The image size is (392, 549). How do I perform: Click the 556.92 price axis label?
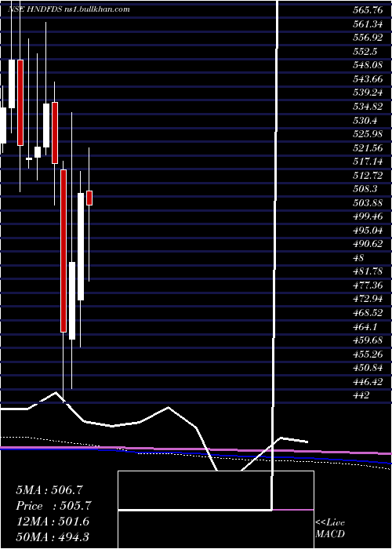coord(368,38)
